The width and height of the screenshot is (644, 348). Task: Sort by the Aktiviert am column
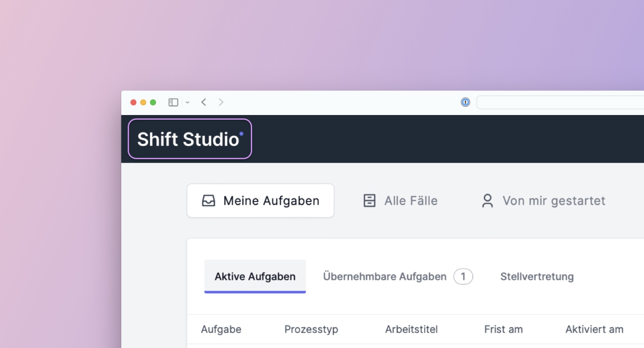pos(594,329)
